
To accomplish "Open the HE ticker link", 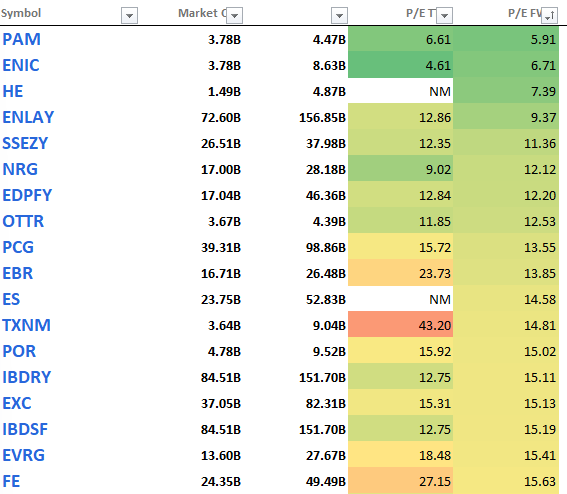I will 13,91.
